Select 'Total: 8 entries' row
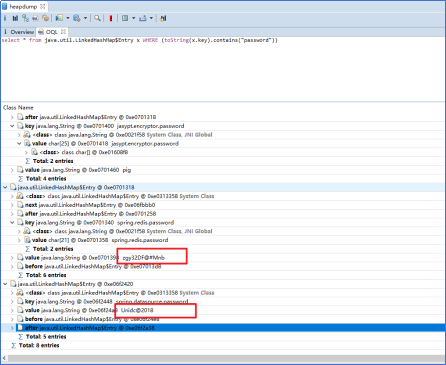446x365 pixels. pyautogui.click(x=223, y=346)
